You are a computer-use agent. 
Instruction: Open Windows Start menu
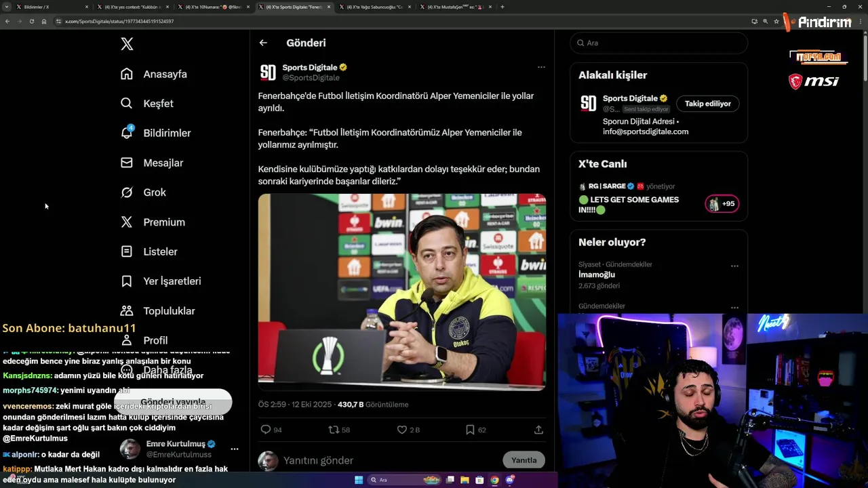tap(359, 480)
